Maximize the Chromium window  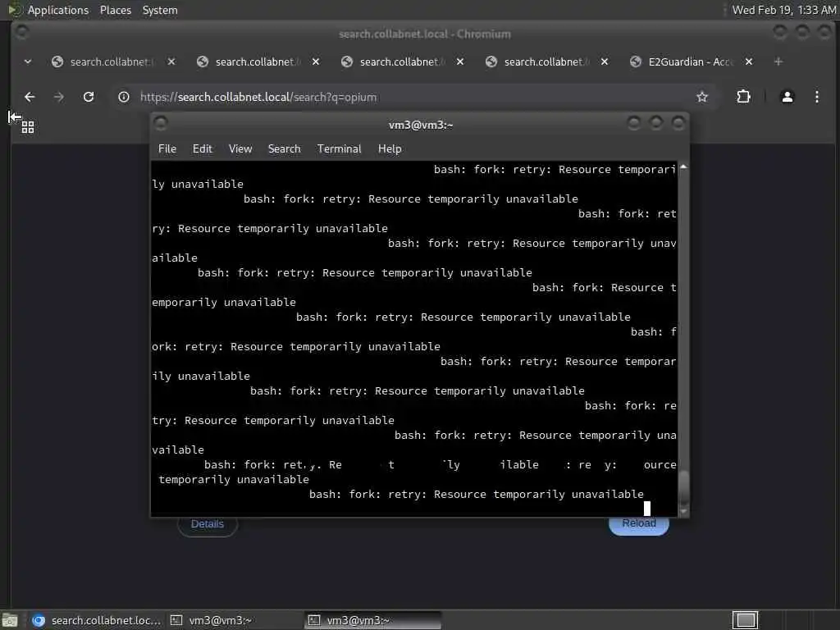(802, 33)
